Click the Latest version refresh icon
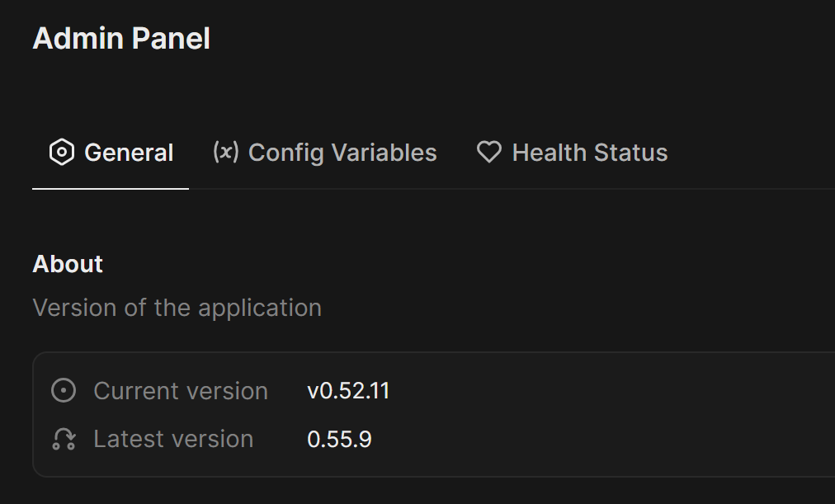 pyautogui.click(x=64, y=439)
